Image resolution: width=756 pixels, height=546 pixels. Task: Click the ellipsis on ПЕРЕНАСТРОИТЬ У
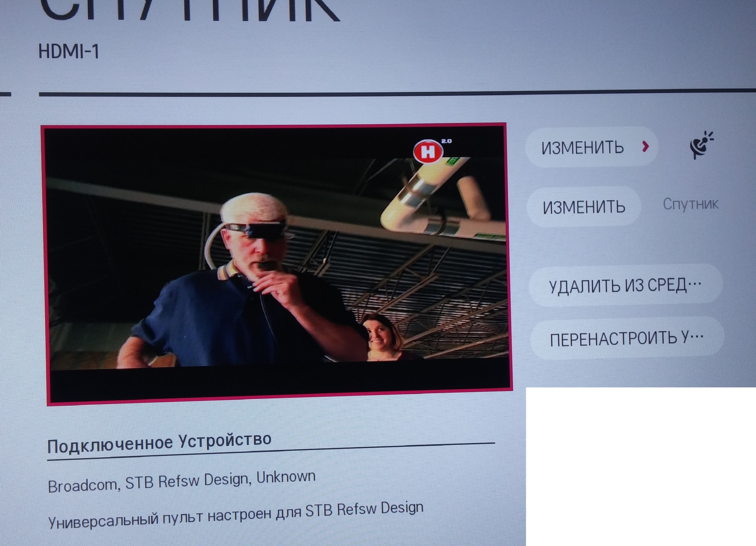[697, 337]
